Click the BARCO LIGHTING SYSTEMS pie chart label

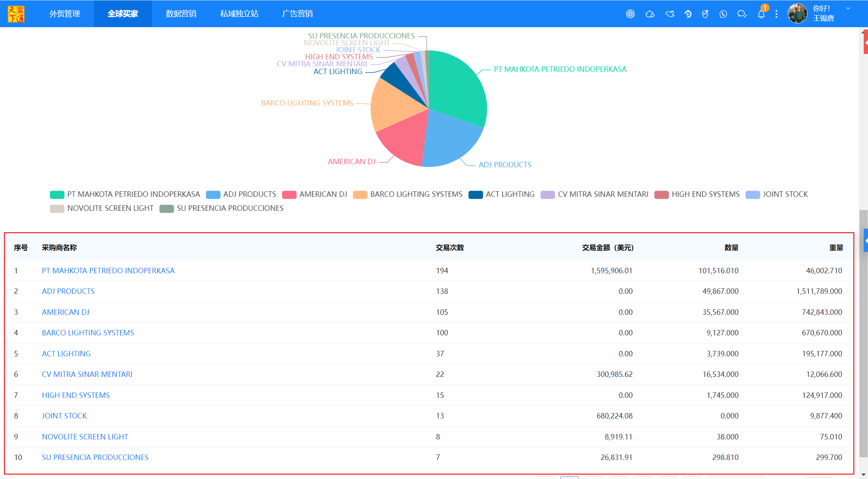[x=307, y=103]
